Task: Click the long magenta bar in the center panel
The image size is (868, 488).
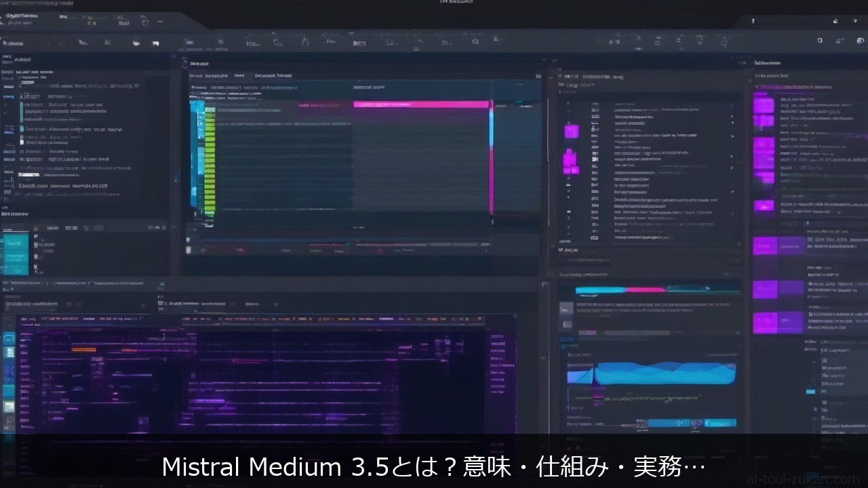Action: pos(421,104)
